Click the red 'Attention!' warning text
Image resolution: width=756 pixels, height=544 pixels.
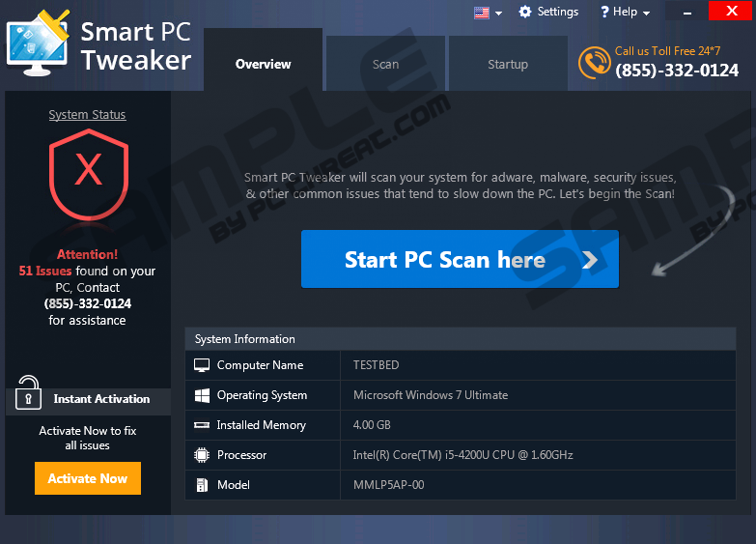87,254
